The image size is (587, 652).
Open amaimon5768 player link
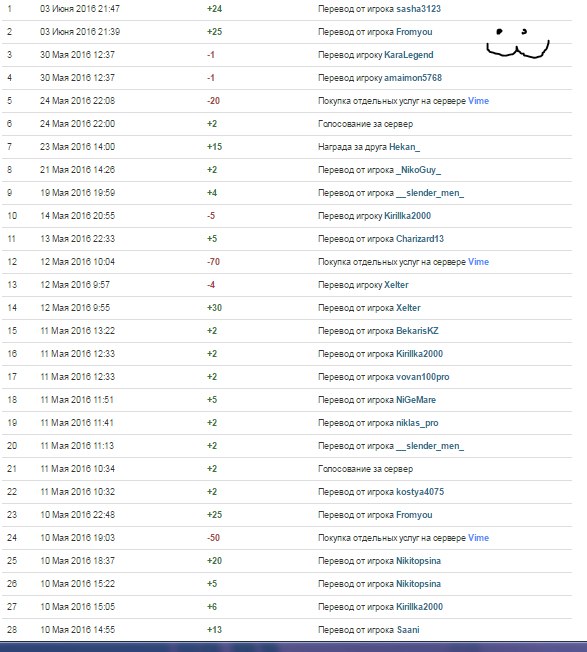[x=413, y=78]
